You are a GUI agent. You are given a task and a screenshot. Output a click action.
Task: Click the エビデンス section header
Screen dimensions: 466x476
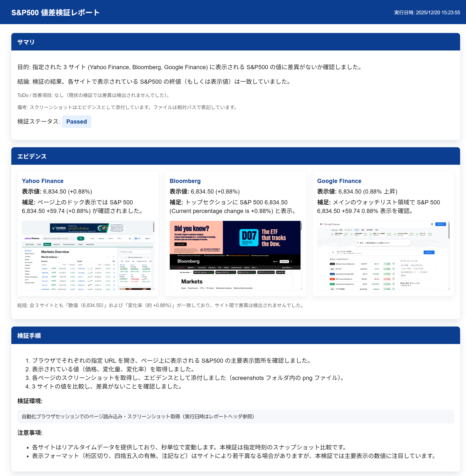pyautogui.click(x=236, y=156)
